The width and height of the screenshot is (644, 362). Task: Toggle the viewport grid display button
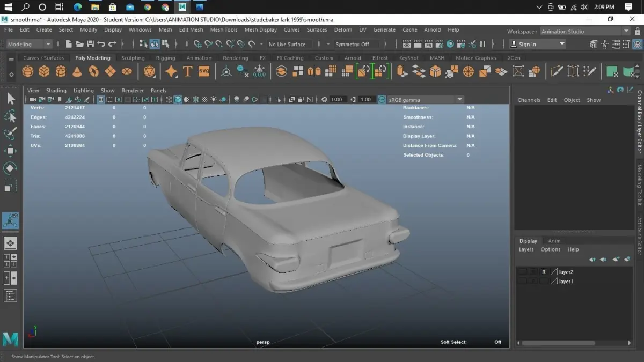101,99
